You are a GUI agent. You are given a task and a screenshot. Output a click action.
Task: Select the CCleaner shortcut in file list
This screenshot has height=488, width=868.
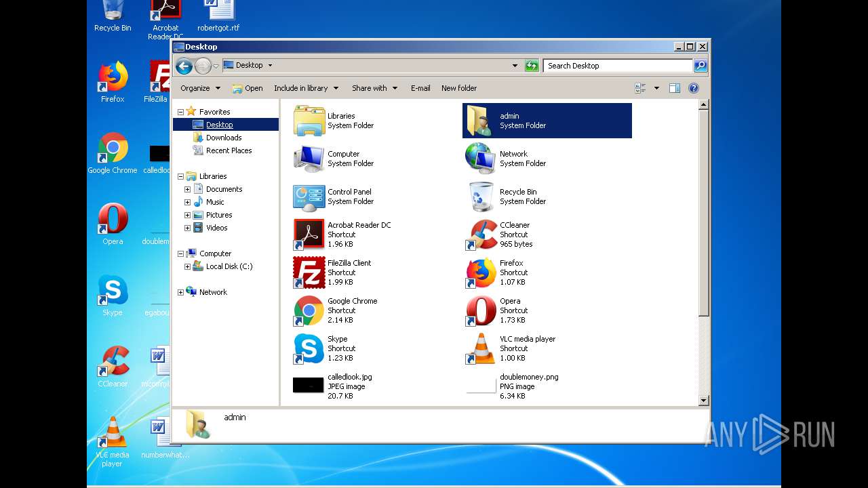[481, 235]
